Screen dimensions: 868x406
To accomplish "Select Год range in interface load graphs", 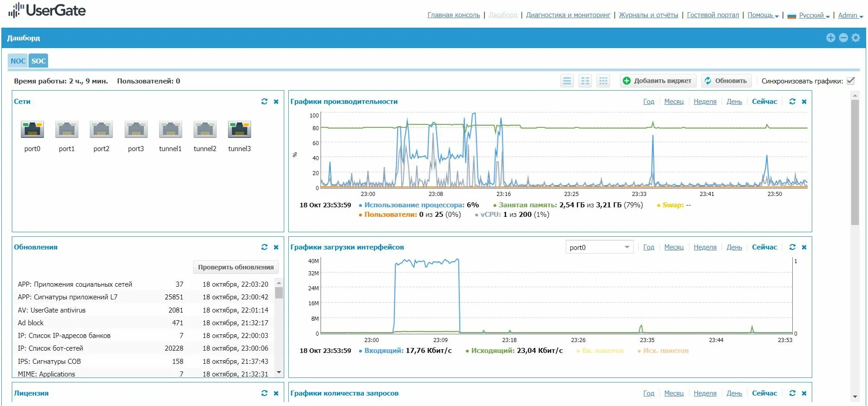I will coord(649,247).
